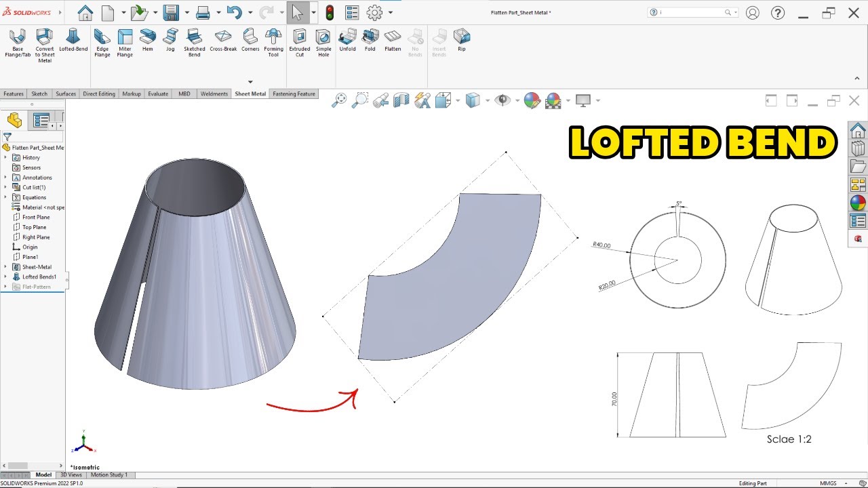Switch to the Sketch tab
The height and width of the screenshot is (488, 868).
39,94
